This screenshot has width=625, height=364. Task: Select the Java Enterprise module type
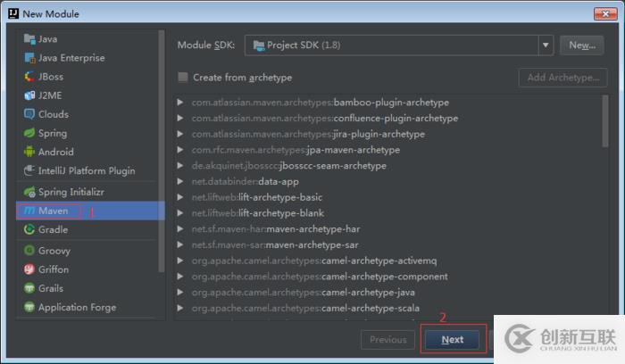tap(87, 58)
